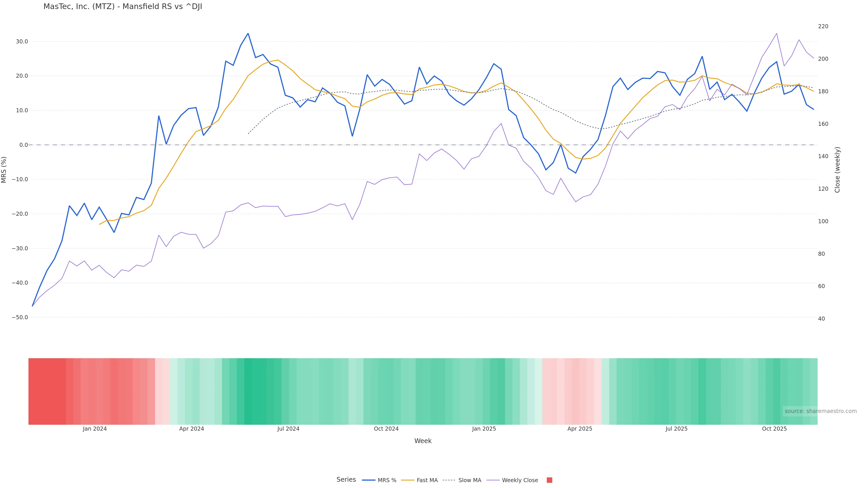The image size is (868, 488).
Task: Click the MasTec Mansfield RS chart title
Action: point(123,7)
